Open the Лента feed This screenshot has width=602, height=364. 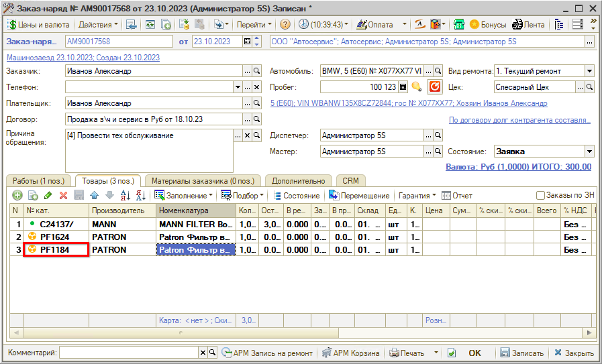click(x=528, y=25)
